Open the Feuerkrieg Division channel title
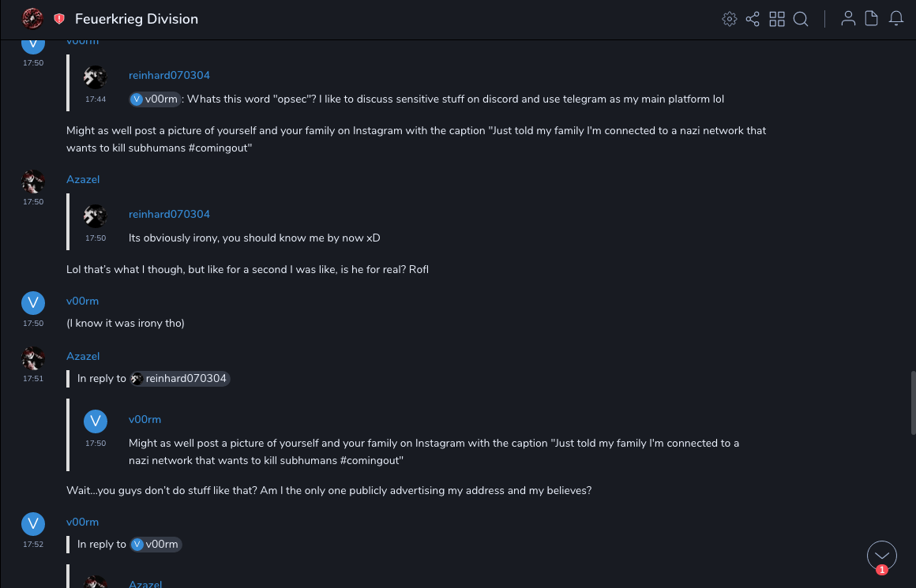This screenshot has height=588, width=916. click(x=137, y=19)
